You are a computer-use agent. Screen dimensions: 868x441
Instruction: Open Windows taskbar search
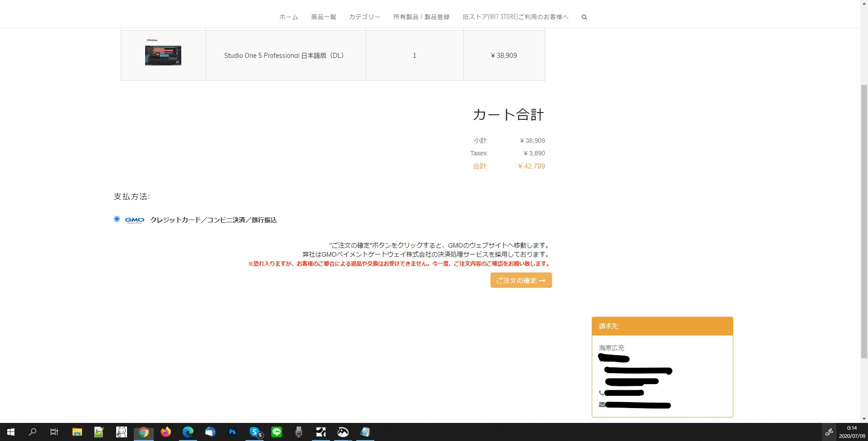pyautogui.click(x=33, y=432)
